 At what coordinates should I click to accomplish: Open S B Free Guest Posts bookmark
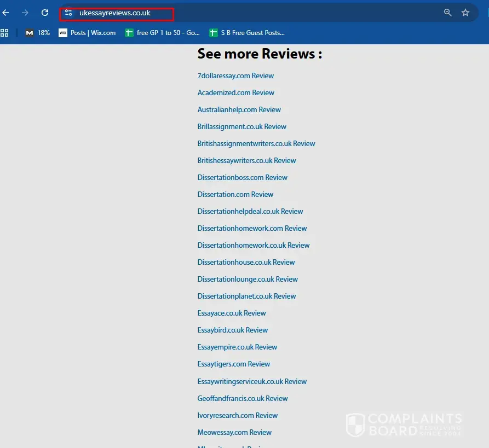[246, 33]
